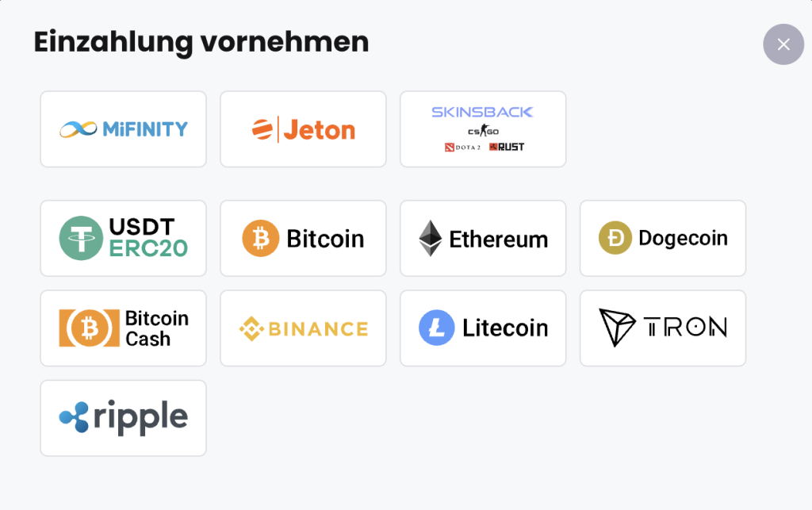Click the Dogecoin text label
This screenshot has height=510, width=812.
point(683,238)
